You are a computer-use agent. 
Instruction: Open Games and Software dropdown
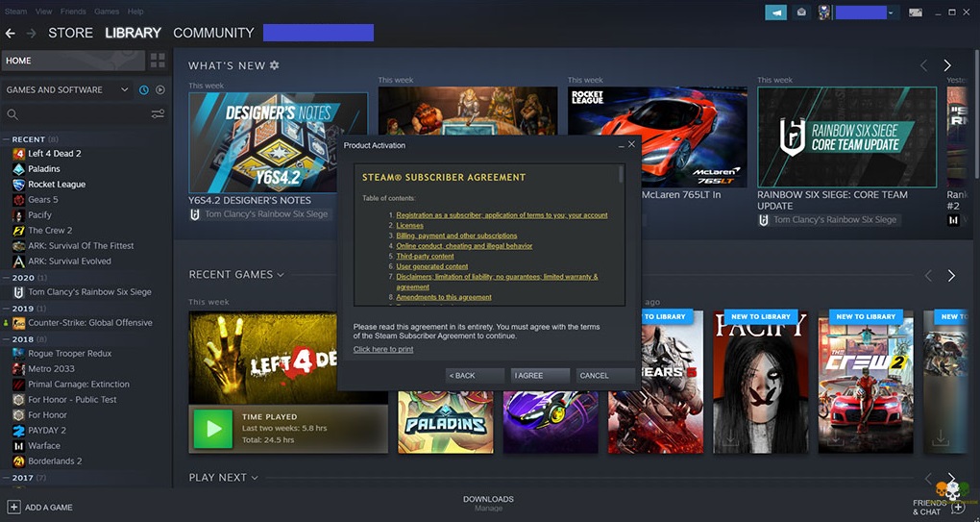pyautogui.click(x=67, y=90)
